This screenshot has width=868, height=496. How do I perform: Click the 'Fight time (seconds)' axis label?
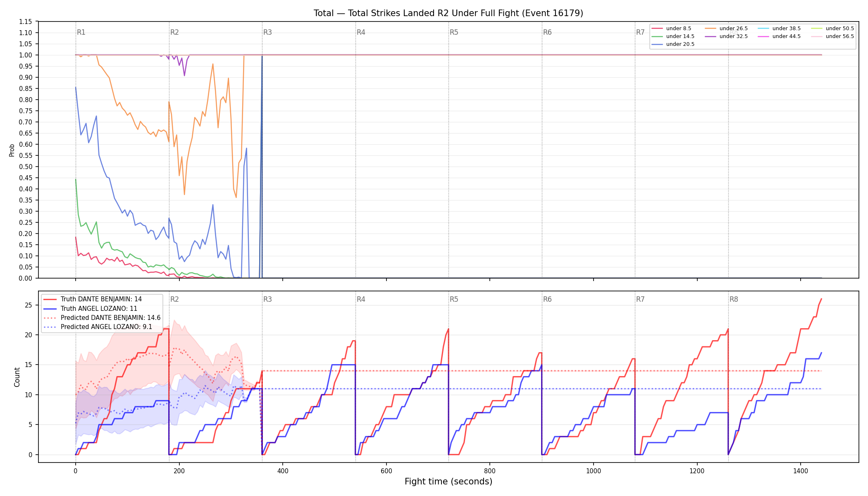tap(448, 482)
